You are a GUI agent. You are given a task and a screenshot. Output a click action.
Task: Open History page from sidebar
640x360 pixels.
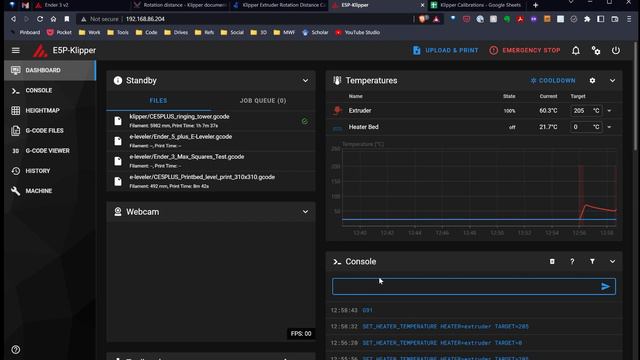[x=50, y=171]
